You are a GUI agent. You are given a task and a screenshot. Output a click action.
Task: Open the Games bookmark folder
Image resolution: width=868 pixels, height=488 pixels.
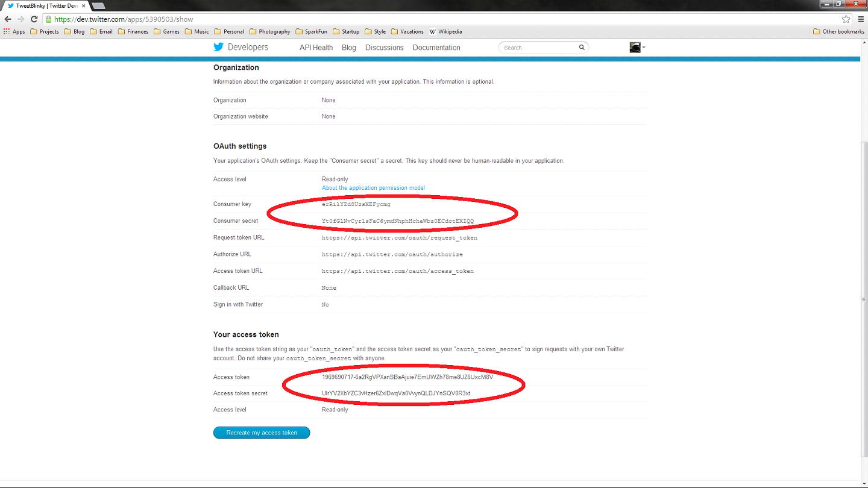pyautogui.click(x=167, y=31)
